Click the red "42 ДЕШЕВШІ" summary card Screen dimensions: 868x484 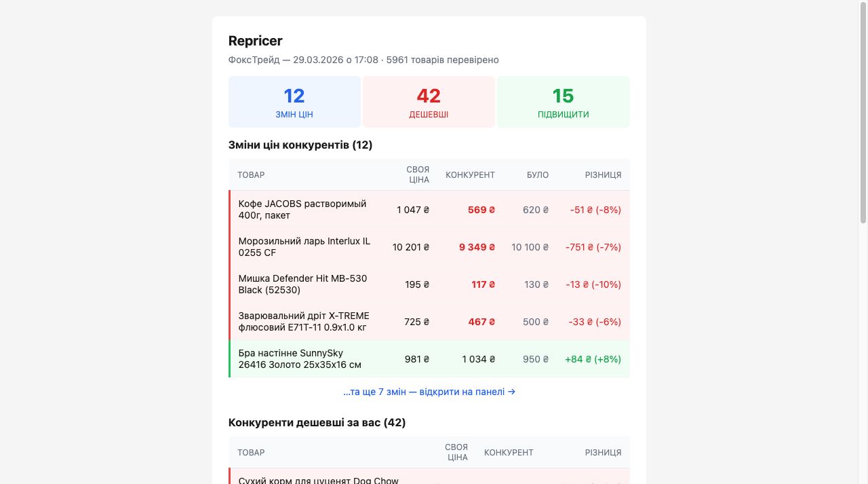coord(429,101)
